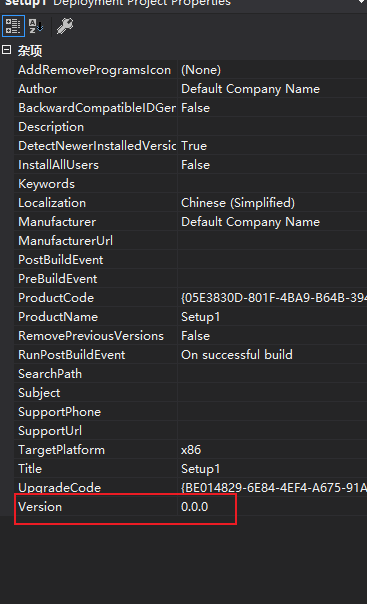367x604 pixels.
Task: Click empty SupportUrl value field
Action: (x=272, y=431)
